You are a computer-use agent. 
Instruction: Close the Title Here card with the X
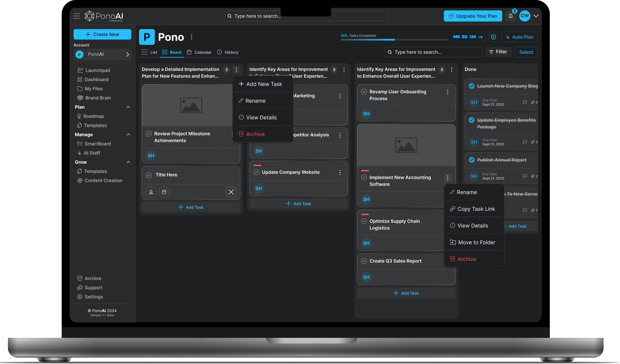[x=231, y=192]
